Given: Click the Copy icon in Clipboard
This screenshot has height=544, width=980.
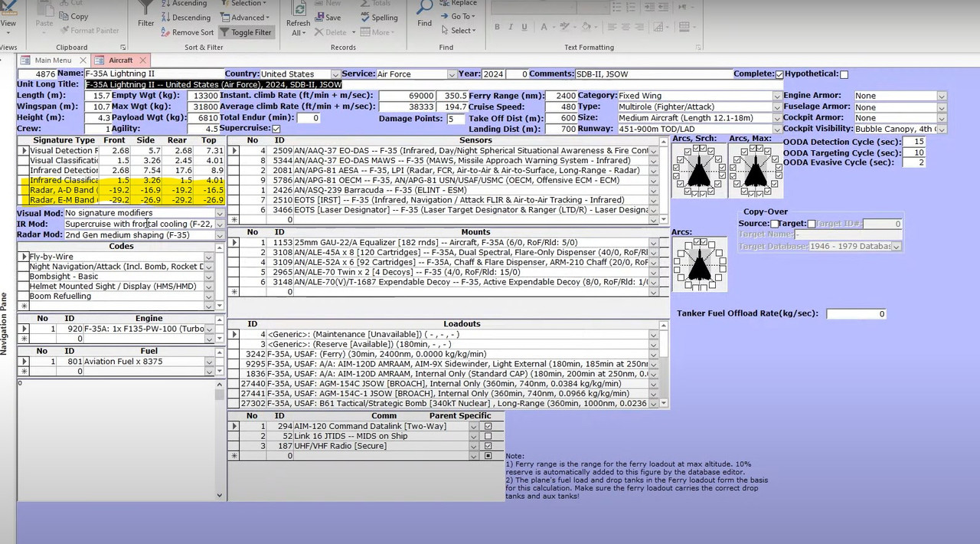Looking at the screenshot, I should 73,16.
